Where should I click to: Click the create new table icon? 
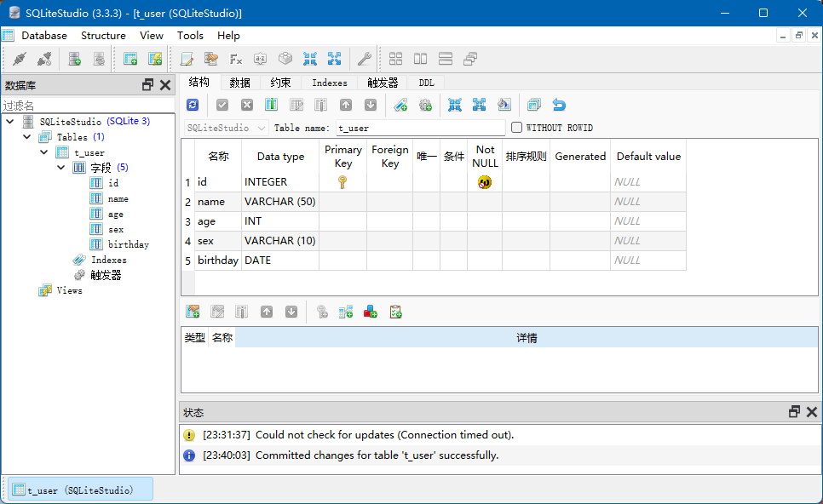tap(130, 59)
